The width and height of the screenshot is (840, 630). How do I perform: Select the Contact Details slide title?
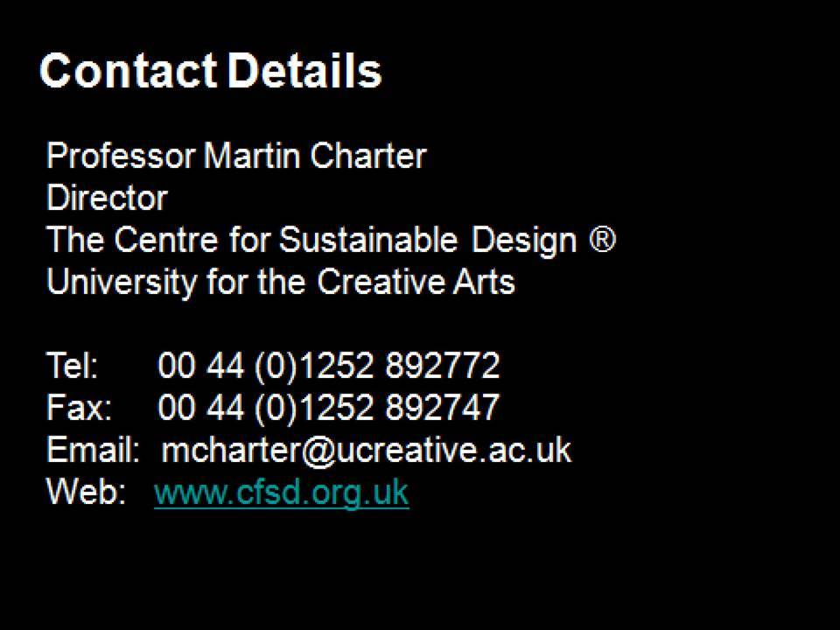click(x=211, y=70)
